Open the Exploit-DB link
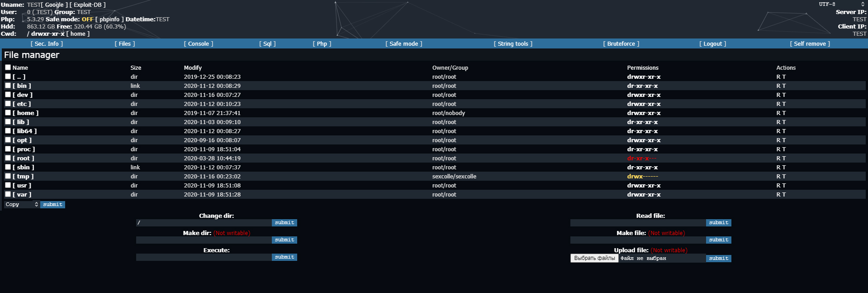 [88, 5]
